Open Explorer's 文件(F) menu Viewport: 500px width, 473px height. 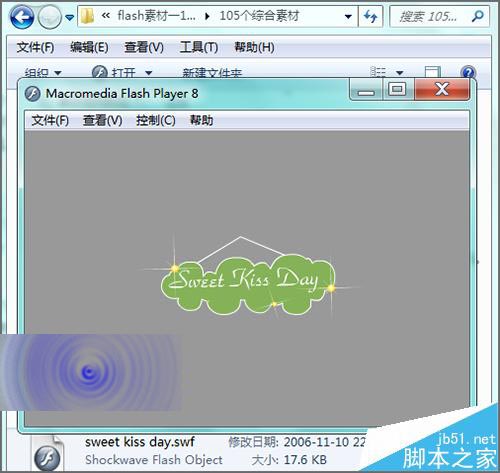tap(35, 47)
